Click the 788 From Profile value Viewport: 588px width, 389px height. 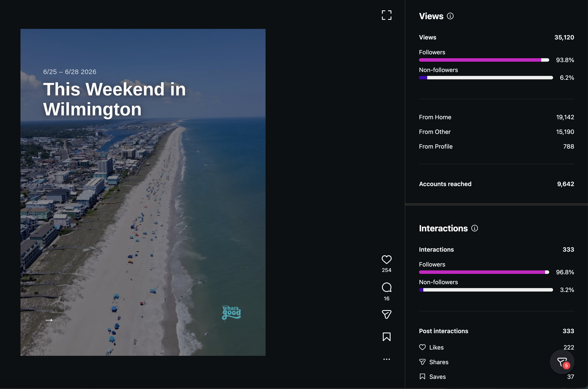pos(568,146)
